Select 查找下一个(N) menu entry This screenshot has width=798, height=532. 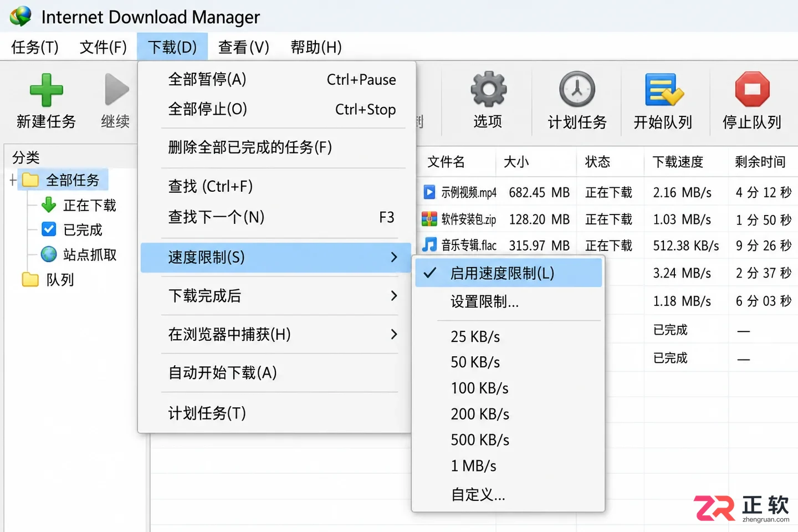pos(275,217)
